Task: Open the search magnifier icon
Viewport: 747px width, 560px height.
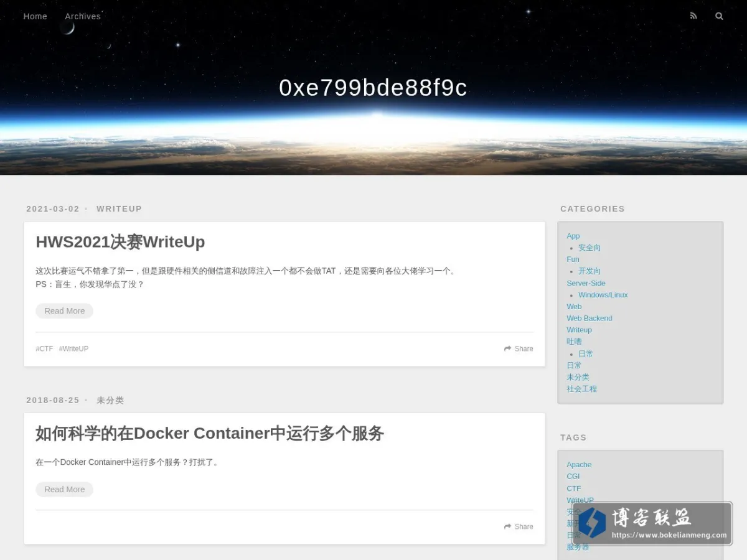Action: click(x=719, y=16)
